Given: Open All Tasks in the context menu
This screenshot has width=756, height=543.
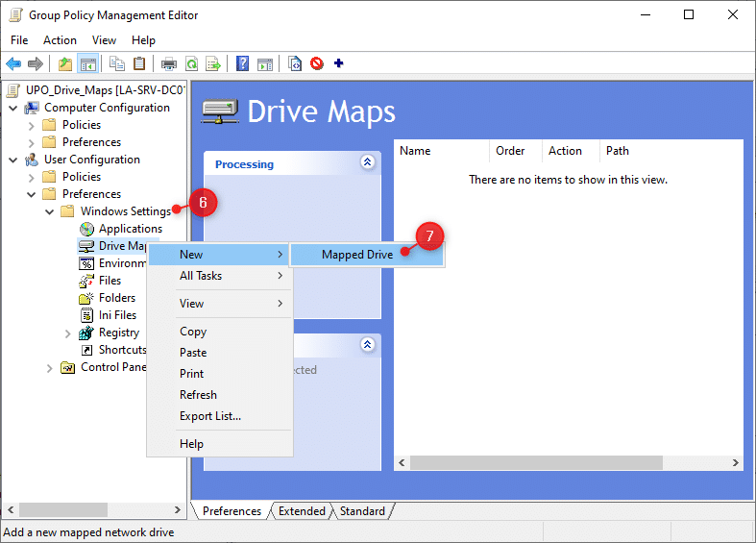Looking at the screenshot, I should [x=220, y=276].
